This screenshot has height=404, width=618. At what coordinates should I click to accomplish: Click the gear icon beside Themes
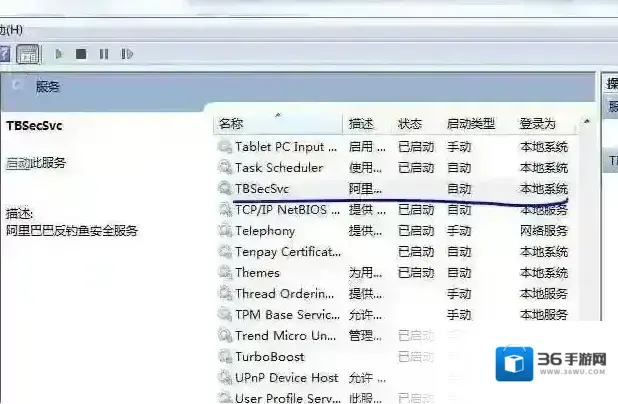click(225, 272)
